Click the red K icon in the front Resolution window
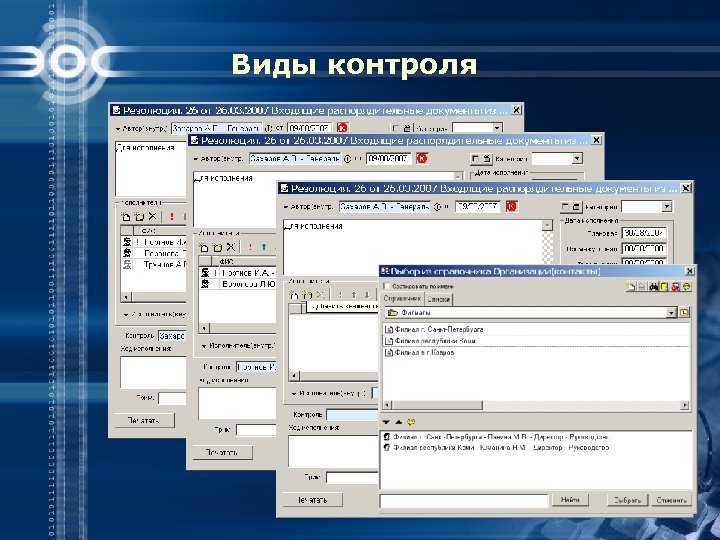This screenshot has width=720, height=540. tap(512, 207)
